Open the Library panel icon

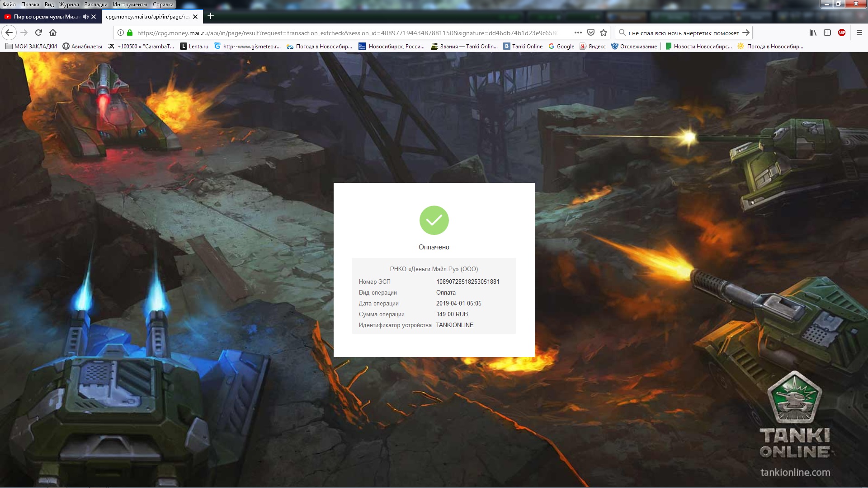click(x=813, y=33)
